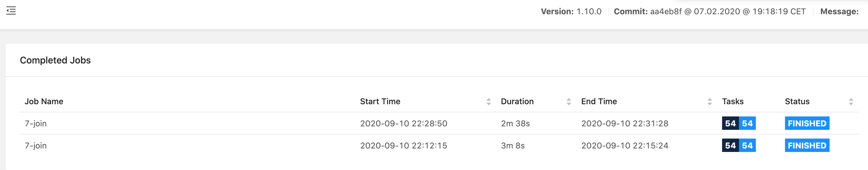
Task: Open the 7-join job started at 22:28:50
Action: [x=36, y=123]
